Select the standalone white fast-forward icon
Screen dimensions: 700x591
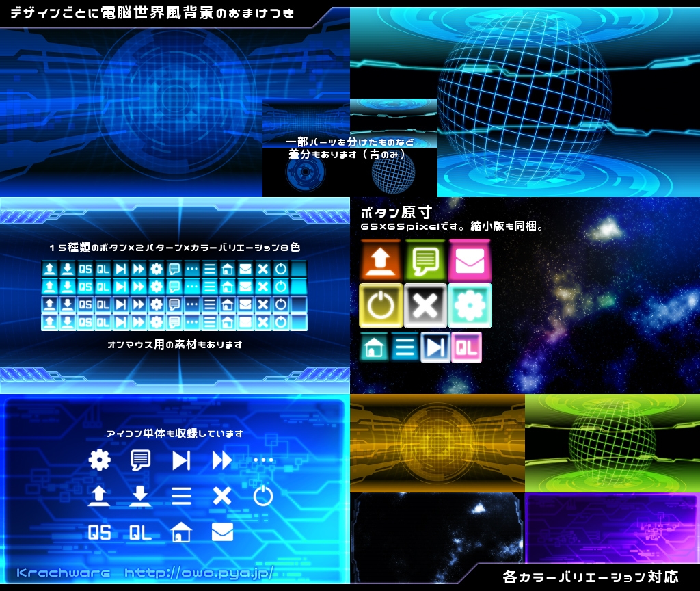tap(222, 460)
